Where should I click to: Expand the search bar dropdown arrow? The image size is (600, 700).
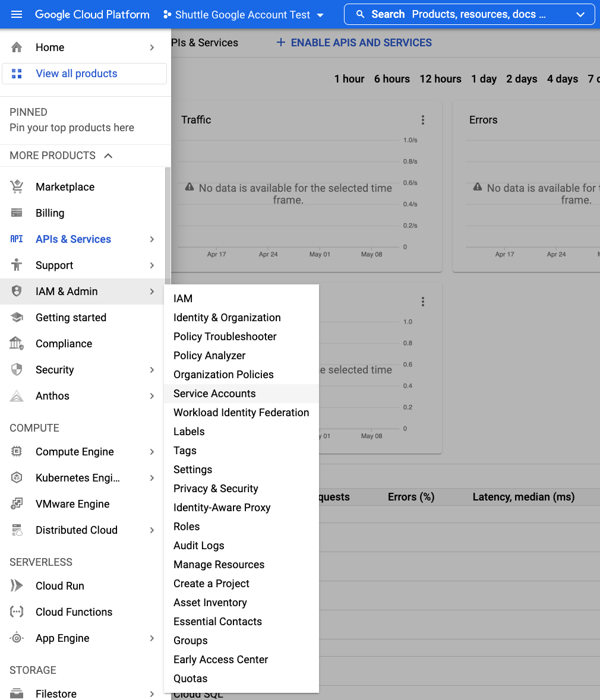[580, 15]
